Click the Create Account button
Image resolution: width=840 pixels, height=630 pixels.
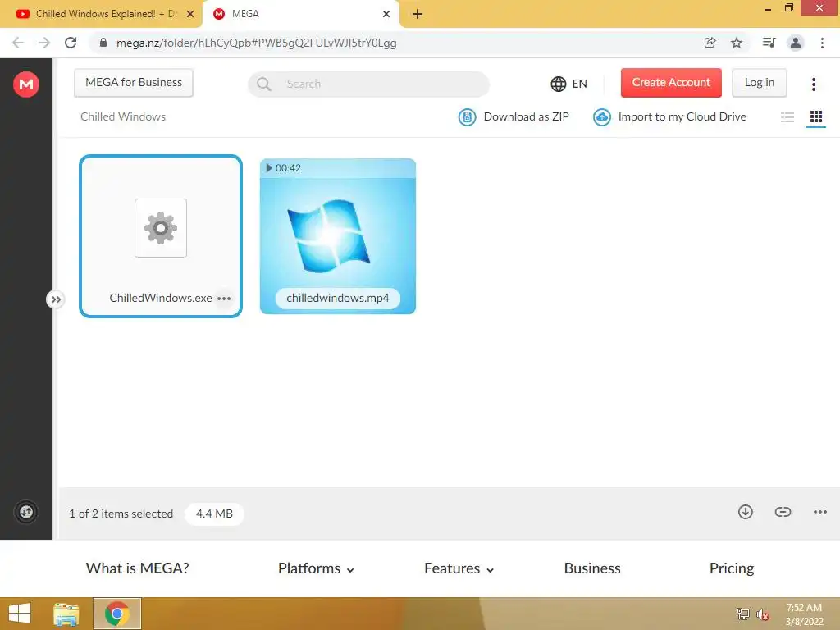671,83
